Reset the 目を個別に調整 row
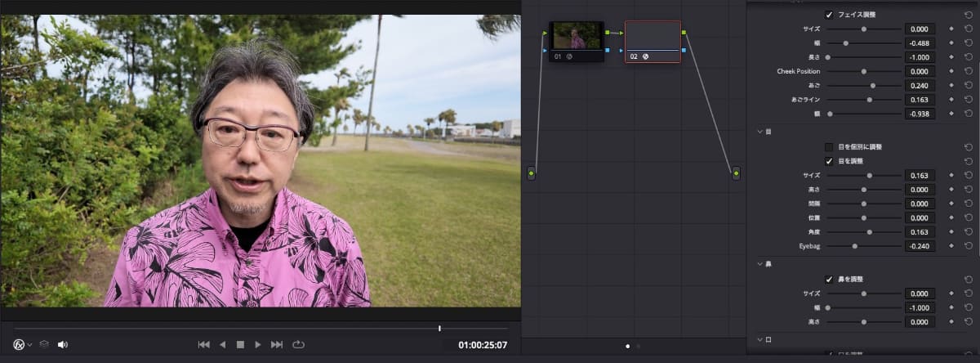This screenshot has height=363, width=980. coord(968,147)
